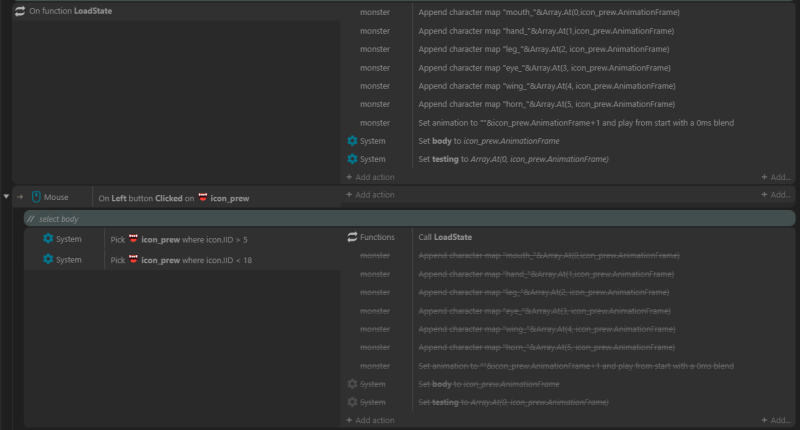Screen dimensions: 800x430
Task: Select disabled Set testing action
Action: (513, 402)
